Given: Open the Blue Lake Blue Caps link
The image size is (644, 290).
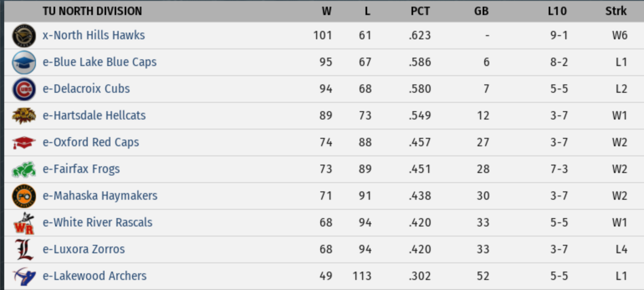Looking at the screenshot, I should pos(100,62).
